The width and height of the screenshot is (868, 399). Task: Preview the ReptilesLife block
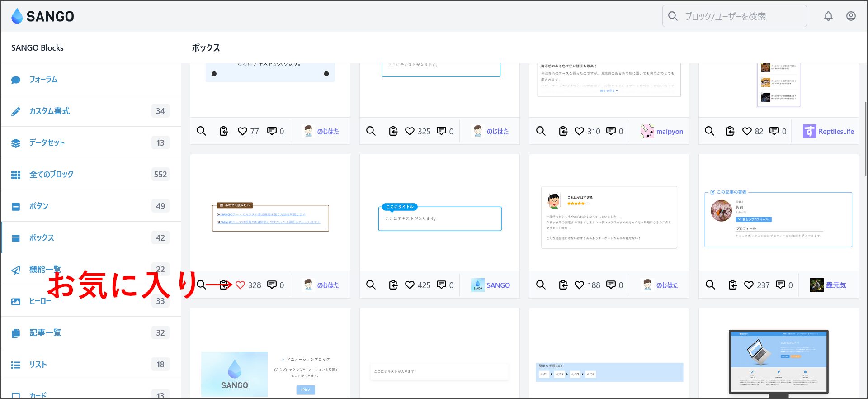click(x=710, y=131)
